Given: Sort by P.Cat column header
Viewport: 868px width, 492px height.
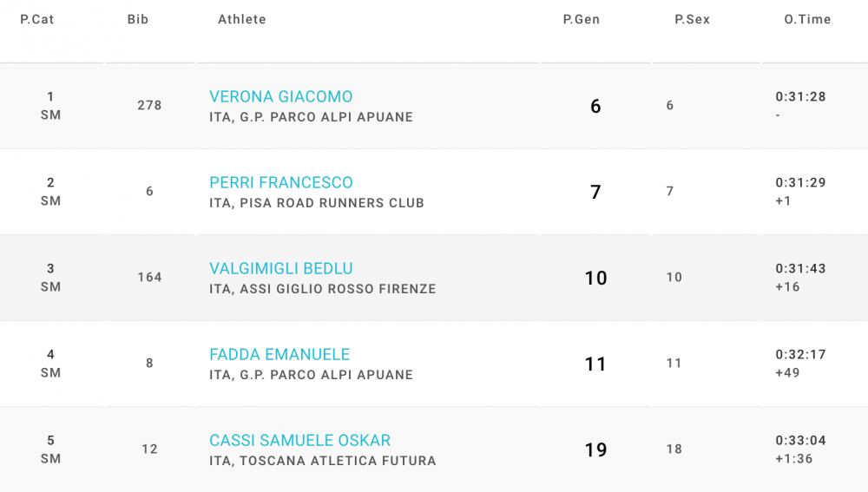Looking at the screenshot, I should [x=37, y=19].
